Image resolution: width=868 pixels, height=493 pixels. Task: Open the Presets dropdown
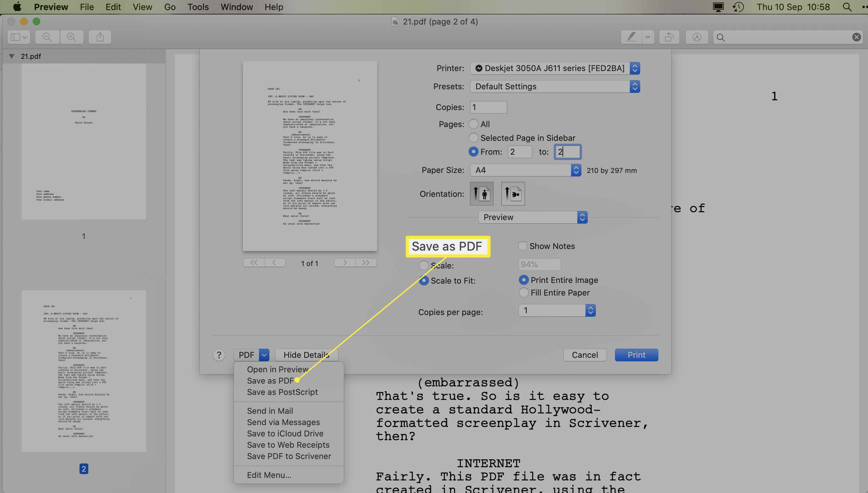(555, 86)
